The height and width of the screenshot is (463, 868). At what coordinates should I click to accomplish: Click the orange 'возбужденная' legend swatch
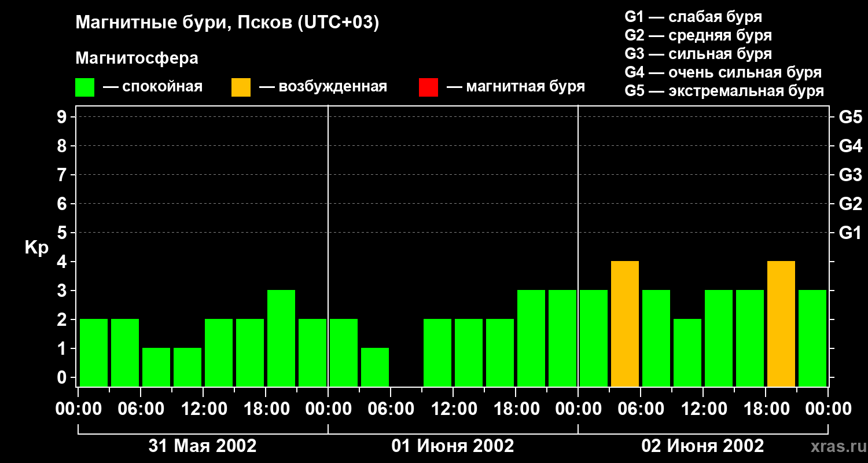coord(241,87)
